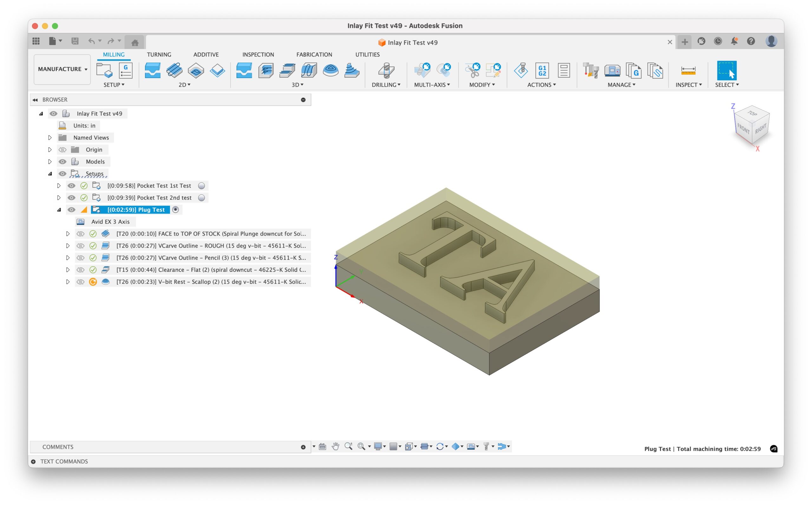Click the Simulate icon in Actions
The height and width of the screenshot is (505, 812).
pos(521,70)
